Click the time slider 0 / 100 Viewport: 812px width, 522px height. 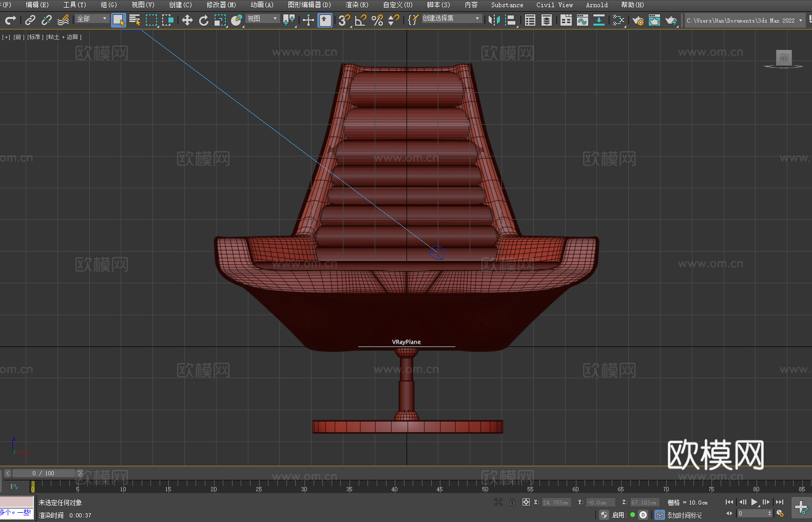(x=44, y=473)
